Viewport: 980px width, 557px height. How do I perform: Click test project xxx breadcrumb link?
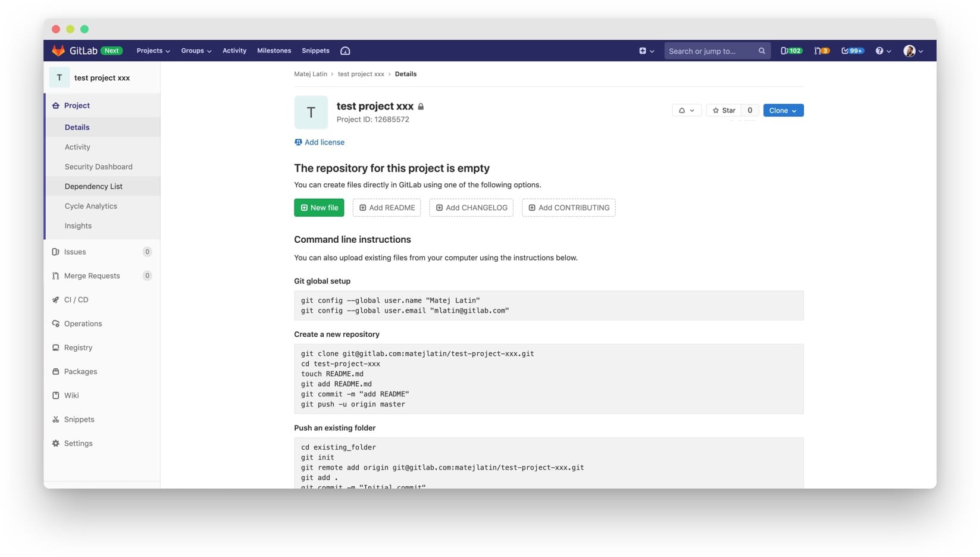point(361,74)
